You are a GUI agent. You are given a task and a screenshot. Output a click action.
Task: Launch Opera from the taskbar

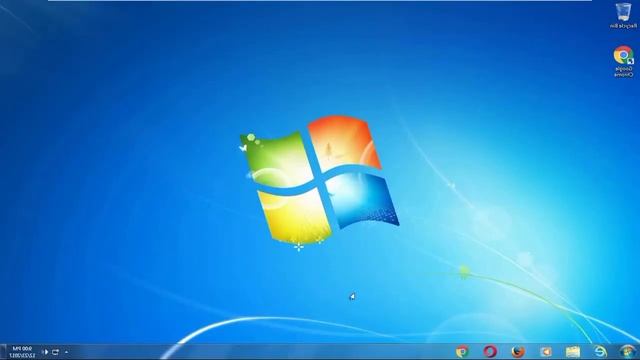point(490,351)
